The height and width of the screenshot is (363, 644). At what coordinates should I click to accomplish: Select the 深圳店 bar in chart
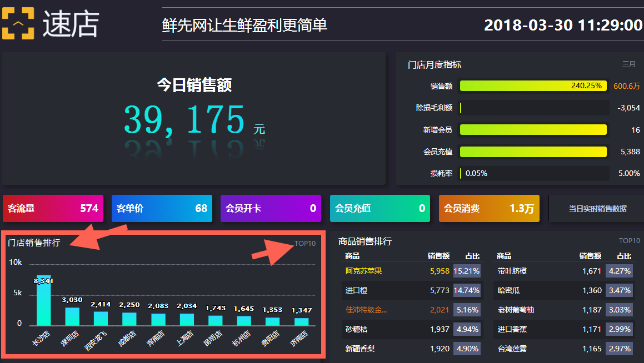(x=72, y=316)
